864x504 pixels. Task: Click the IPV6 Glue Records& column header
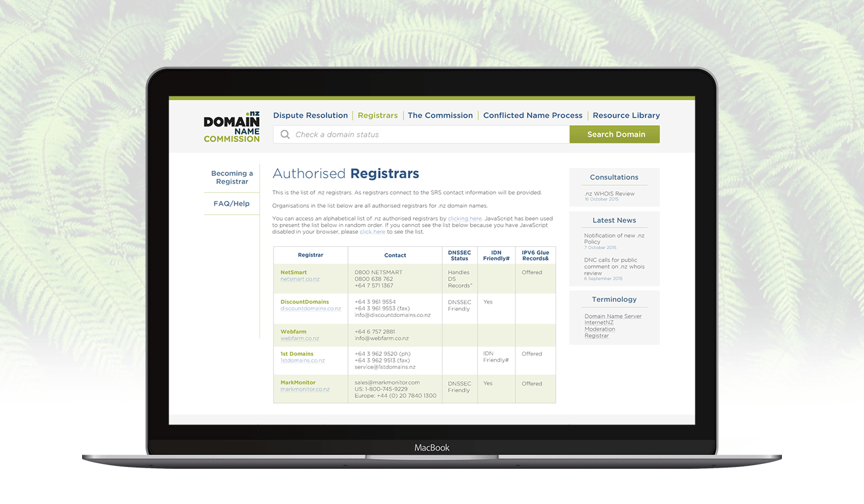point(536,255)
